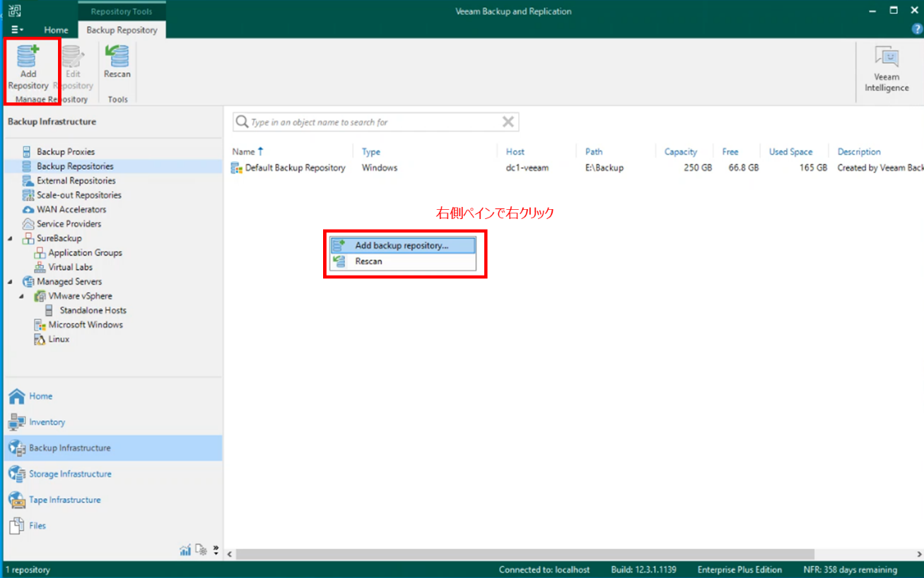The height and width of the screenshot is (578, 924).
Task: Clear the search box with the X
Action: click(508, 122)
